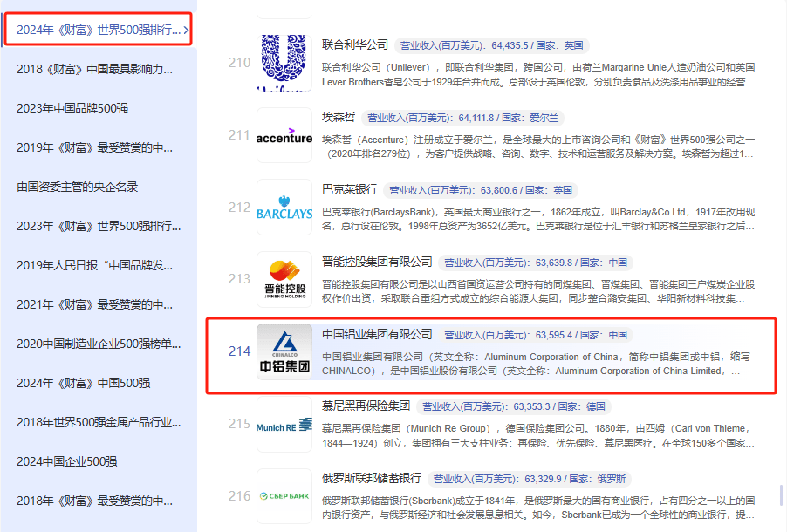This screenshot has width=787, height=532.
Task: Click the Accenture logo image
Action: coord(284,135)
